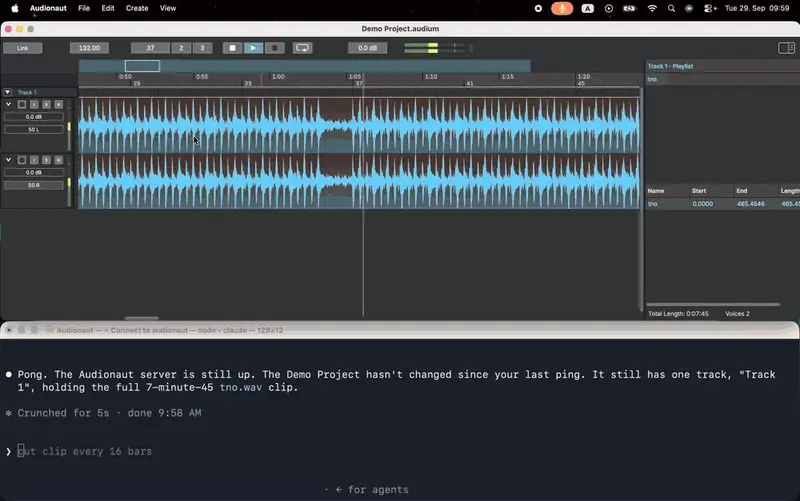Collapse the Track 1 header triangle
This screenshot has width=800, height=501.
click(8, 92)
